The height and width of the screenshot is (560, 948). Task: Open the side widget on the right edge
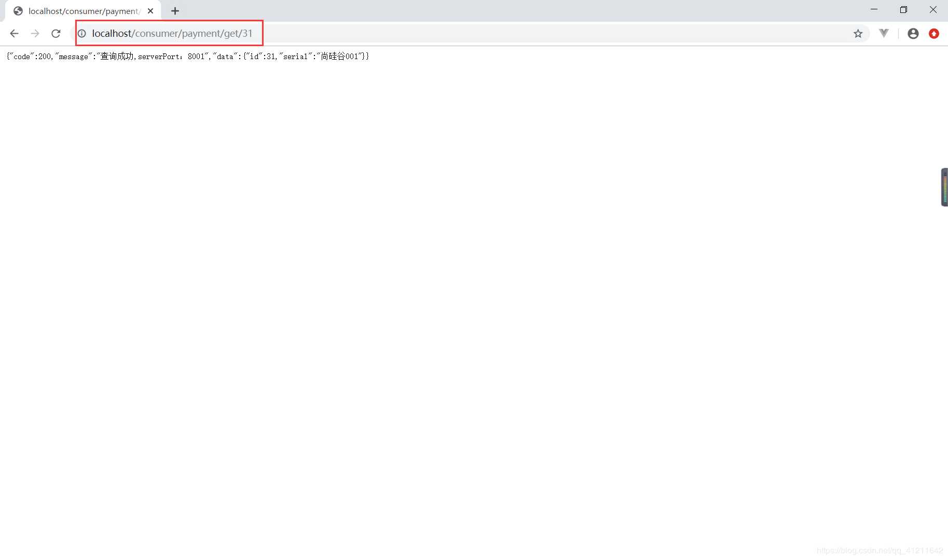click(x=944, y=187)
